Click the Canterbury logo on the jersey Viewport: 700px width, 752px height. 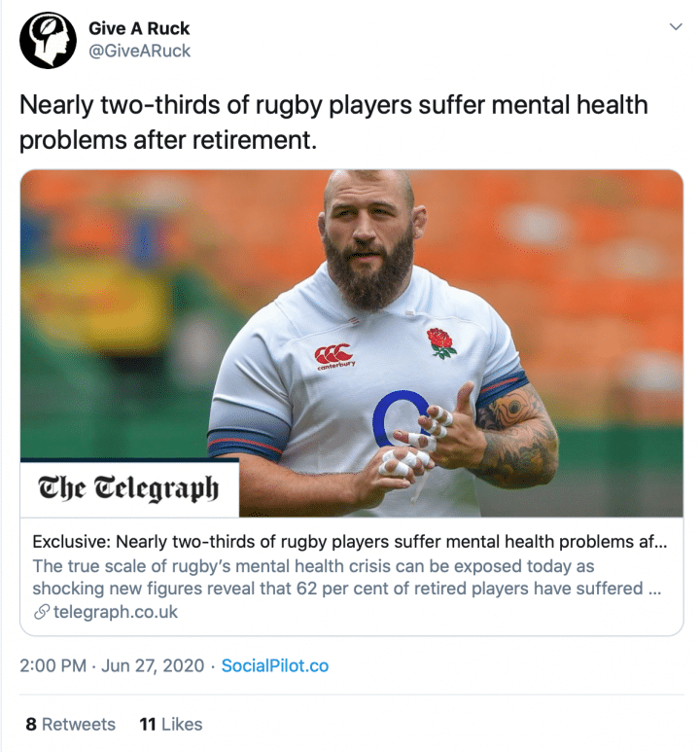[332, 357]
